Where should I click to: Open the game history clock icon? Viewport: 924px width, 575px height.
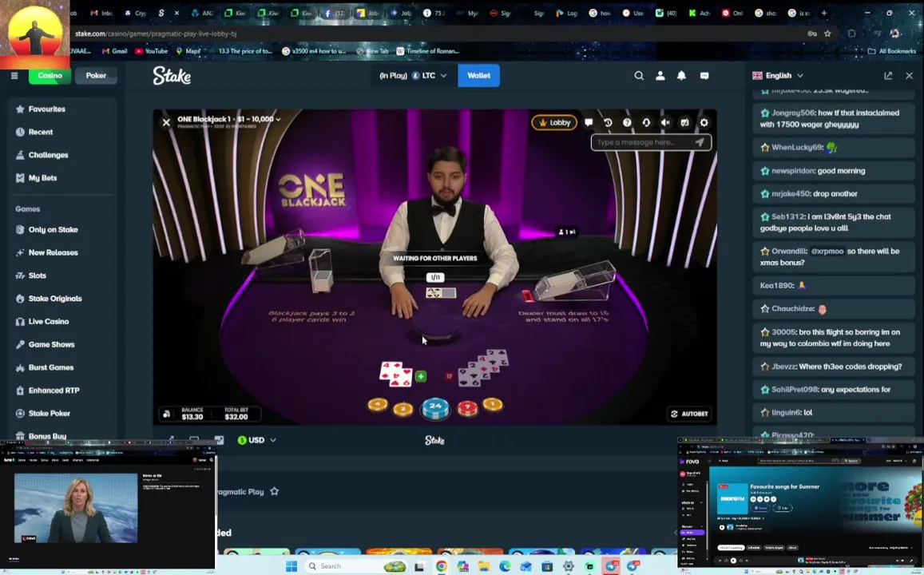click(608, 122)
